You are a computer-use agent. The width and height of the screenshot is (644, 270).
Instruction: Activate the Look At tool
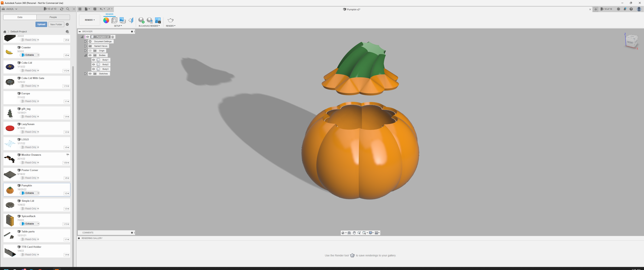coord(349,233)
